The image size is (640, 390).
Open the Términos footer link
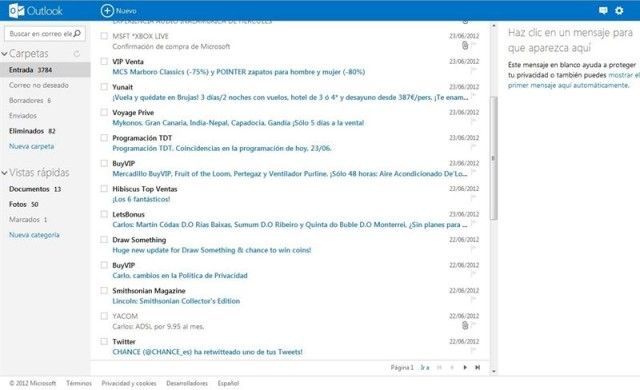click(79, 383)
